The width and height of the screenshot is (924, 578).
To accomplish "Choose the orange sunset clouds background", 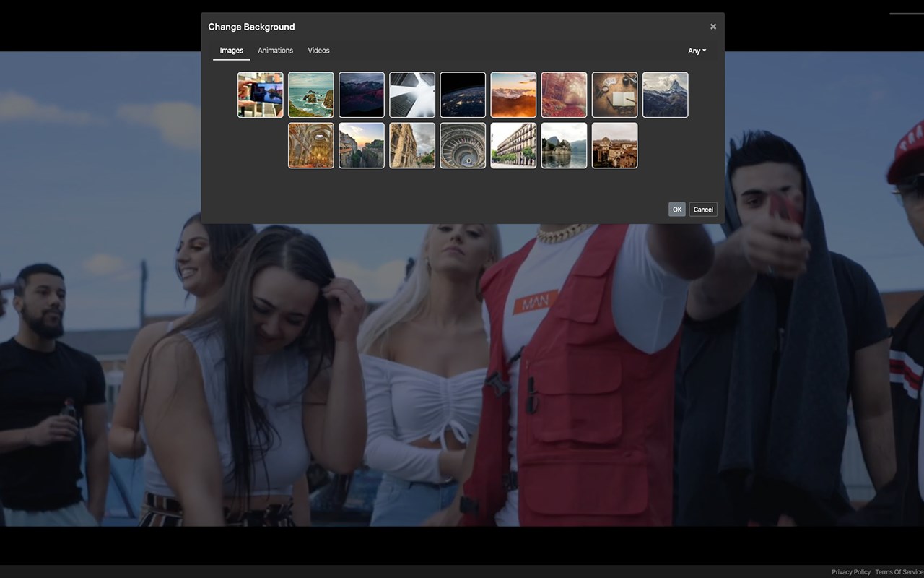I will click(513, 95).
